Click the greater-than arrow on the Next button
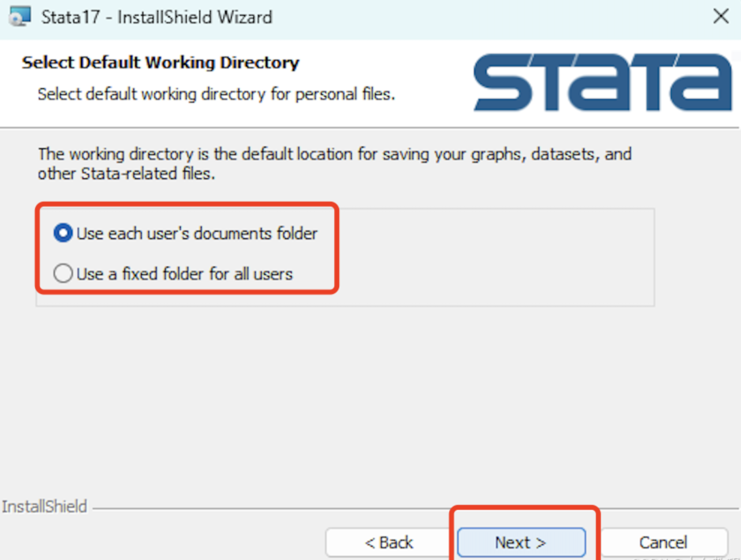741x560 pixels. 541,542
